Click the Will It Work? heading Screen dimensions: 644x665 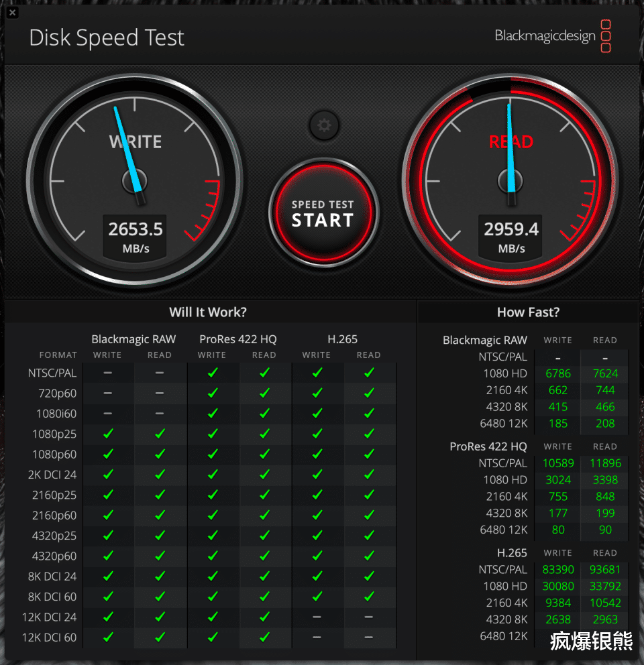pyautogui.click(x=207, y=312)
